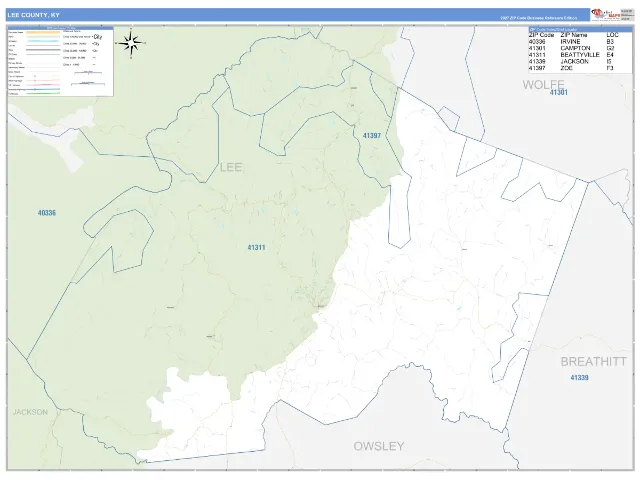Viewport: 640px width, 480px height.
Task: Click the 'ZIP Name' column header
Action: [x=576, y=35]
